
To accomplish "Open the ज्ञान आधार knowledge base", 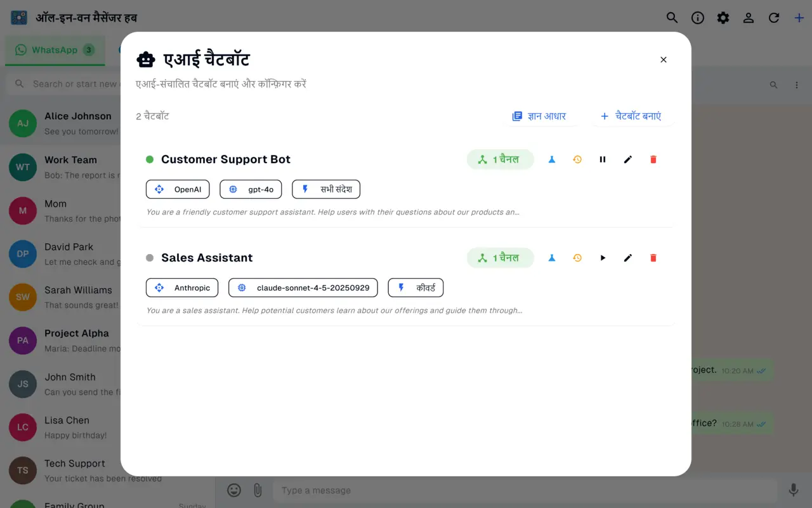I will pos(539,116).
